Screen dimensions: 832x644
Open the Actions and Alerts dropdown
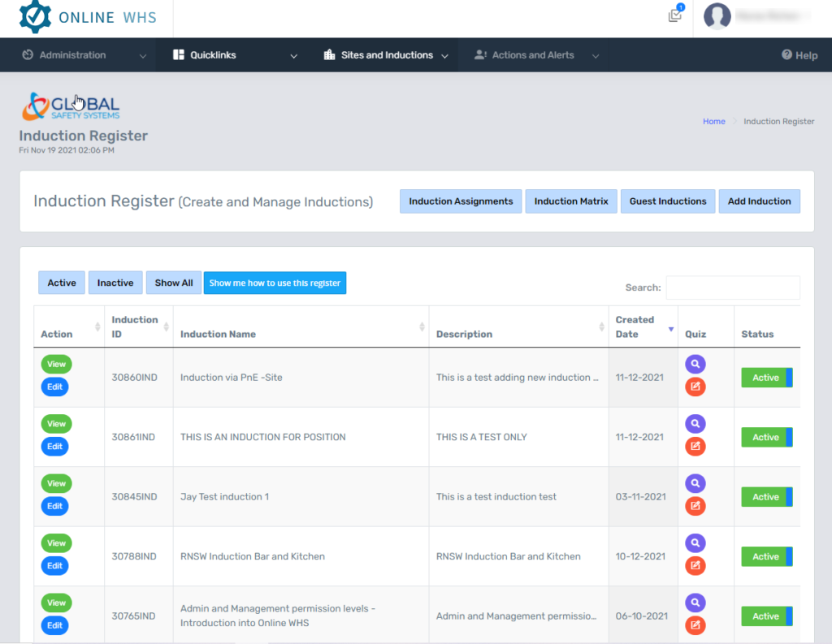pos(532,54)
